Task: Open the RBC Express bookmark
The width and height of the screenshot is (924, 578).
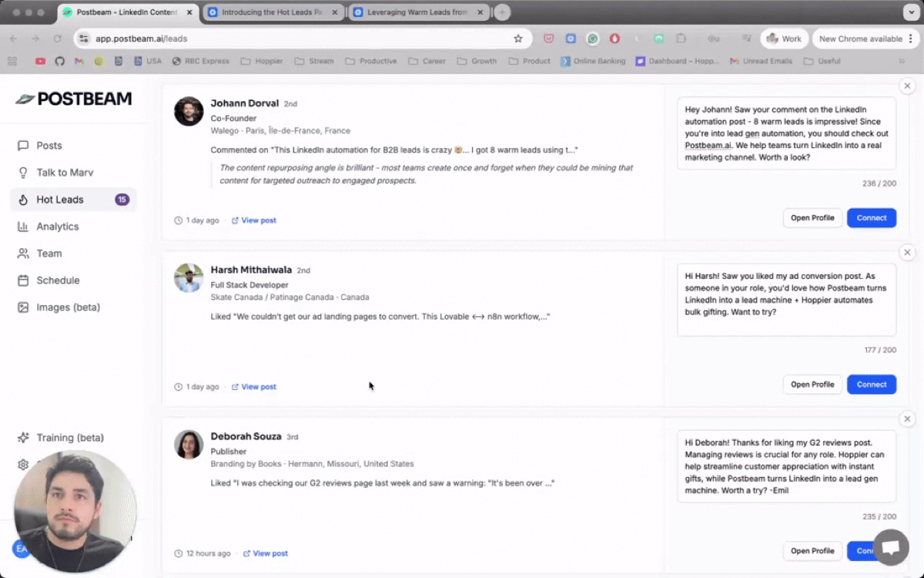Action: point(200,61)
